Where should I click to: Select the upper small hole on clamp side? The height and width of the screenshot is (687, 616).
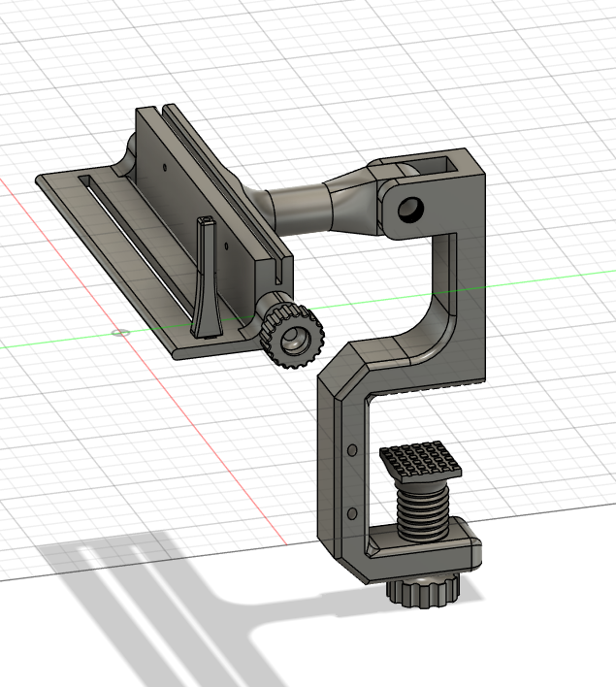pos(352,449)
